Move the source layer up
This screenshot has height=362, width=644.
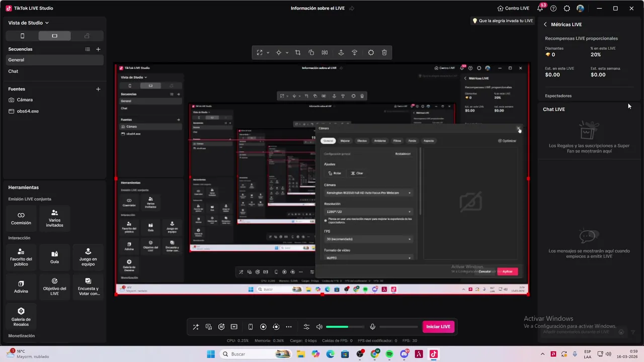pyautogui.click(x=341, y=53)
